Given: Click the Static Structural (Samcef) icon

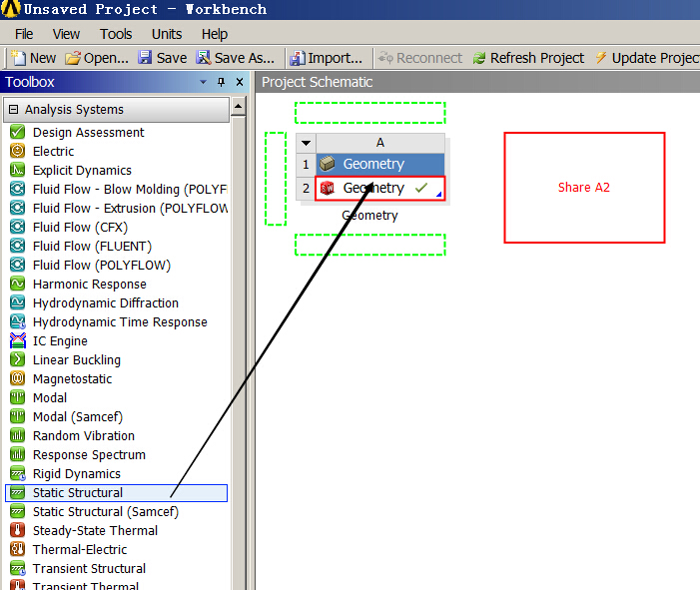Looking at the screenshot, I should (x=17, y=511).
